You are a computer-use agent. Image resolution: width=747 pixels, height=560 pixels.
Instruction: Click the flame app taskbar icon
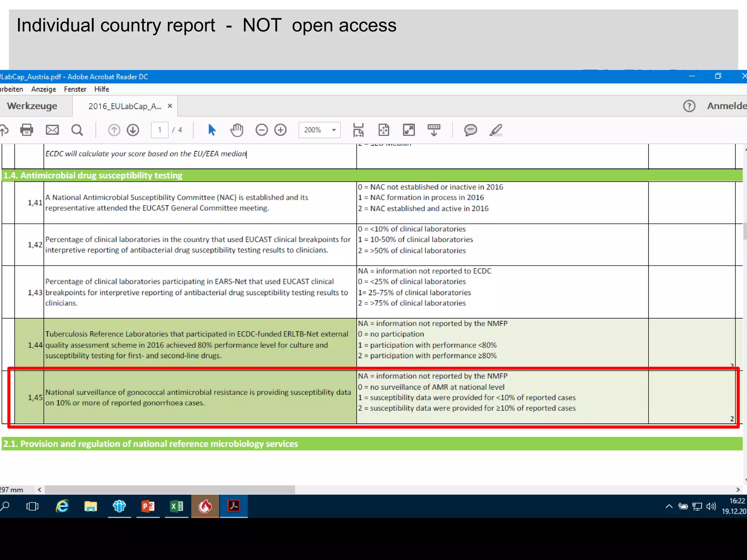point(205,506)
